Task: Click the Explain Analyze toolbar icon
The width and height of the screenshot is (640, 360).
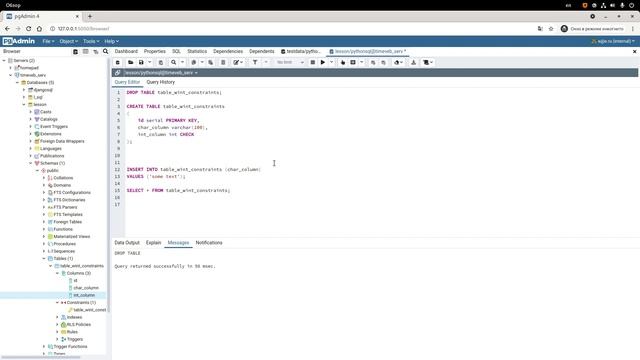Action: [353, 62]
